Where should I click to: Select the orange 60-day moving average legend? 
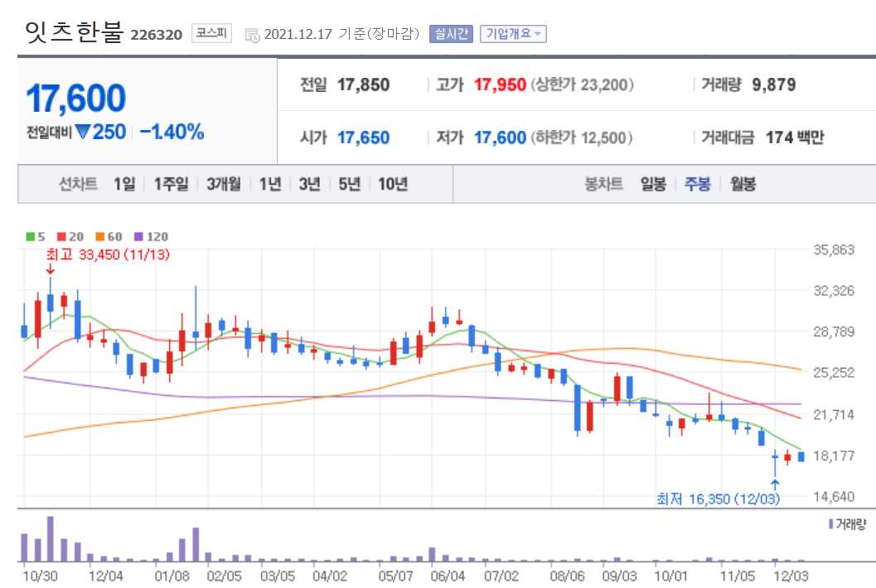pos(109,237)
